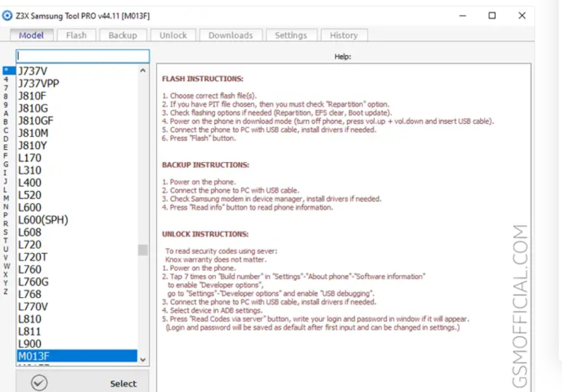This screenshot has width=562, height=392.
Task: Minimize the Z3X Samsung Tool window
Action: (463, 16)
